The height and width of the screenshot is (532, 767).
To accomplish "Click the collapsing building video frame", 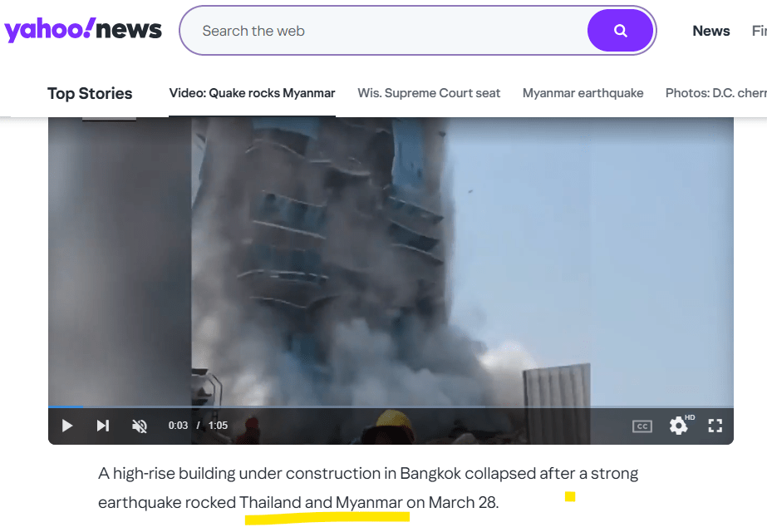I will 391,261.
